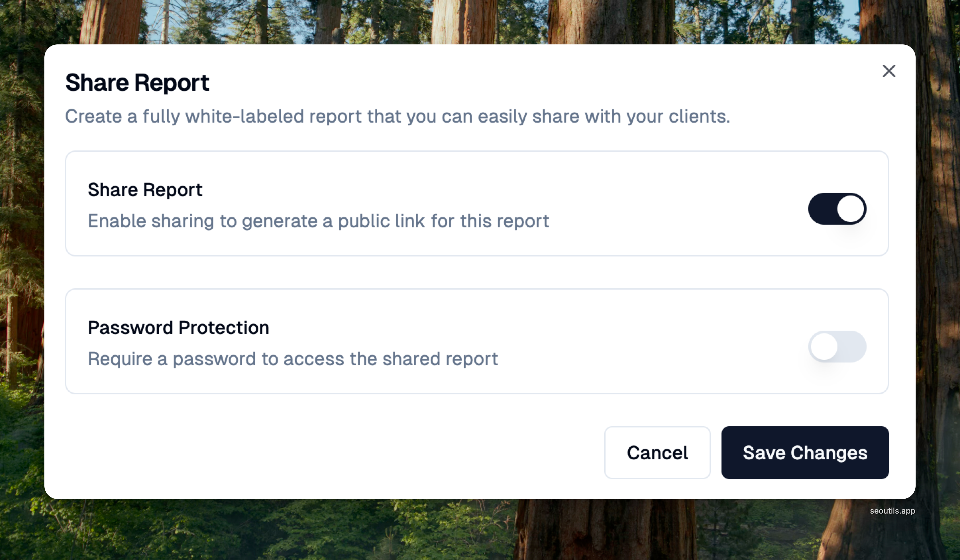Viewport: 960px width, 560px height.
Task: Close the Share Report dialog with X
Action: pyautogui.click(x=889, y=71)
